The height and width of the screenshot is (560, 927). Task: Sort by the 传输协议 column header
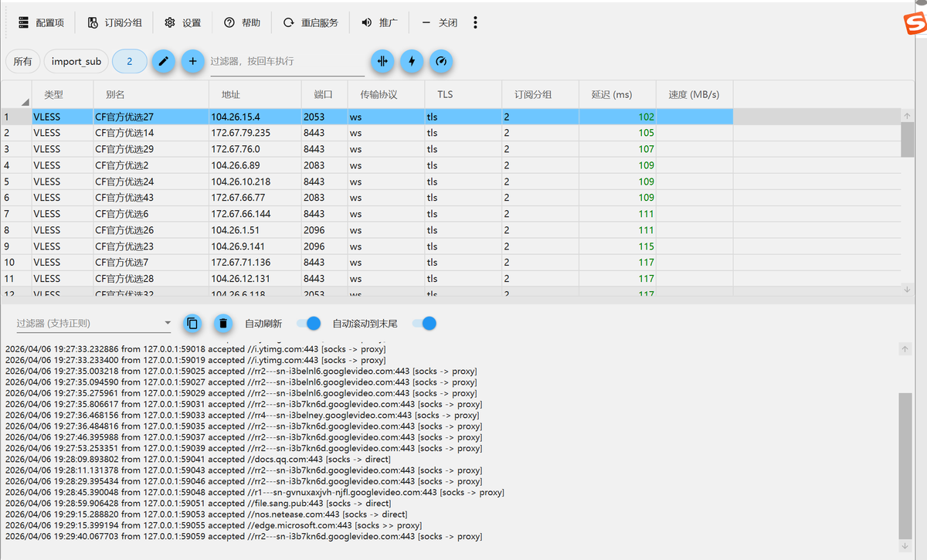pyautogui.click(x=386, y=94)
